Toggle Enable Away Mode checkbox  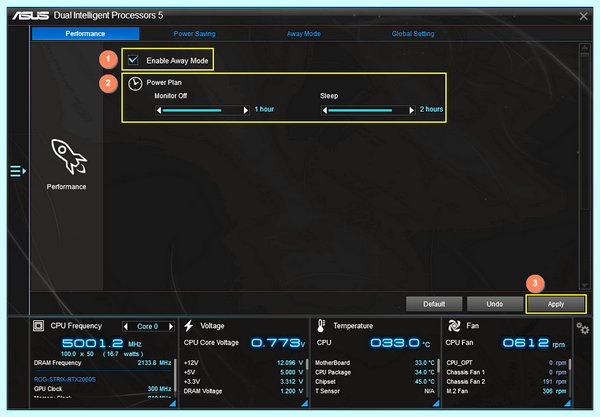pos(133,60)
